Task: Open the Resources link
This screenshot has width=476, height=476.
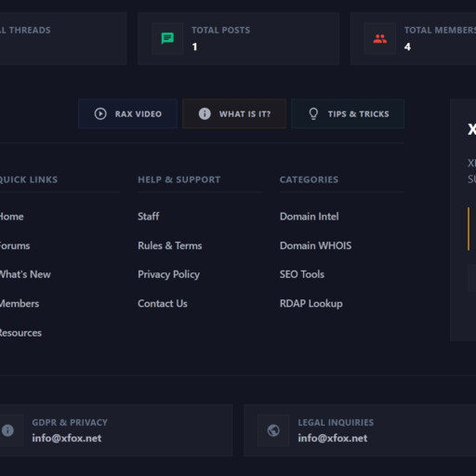Action: (20, 333)
